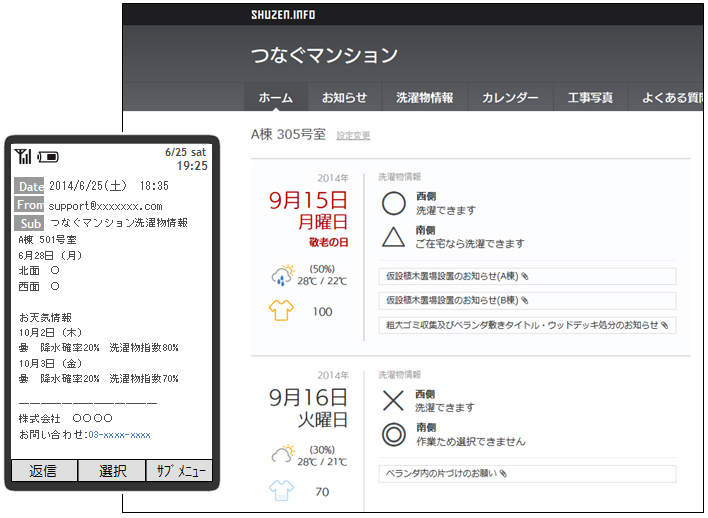708x518 pixels.
Task: Click the phone signal strength icon
Action: 23,156
